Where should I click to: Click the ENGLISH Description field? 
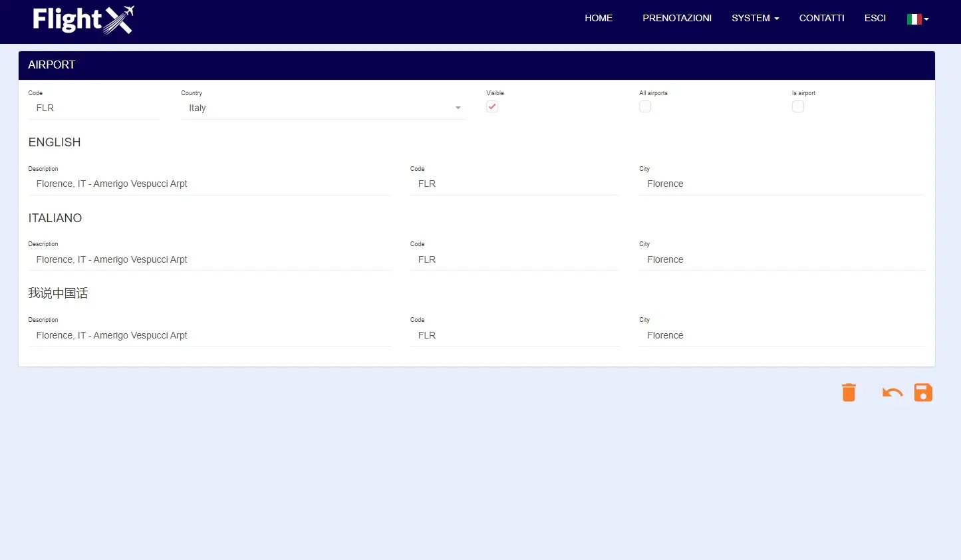click(x=210, y=184)
